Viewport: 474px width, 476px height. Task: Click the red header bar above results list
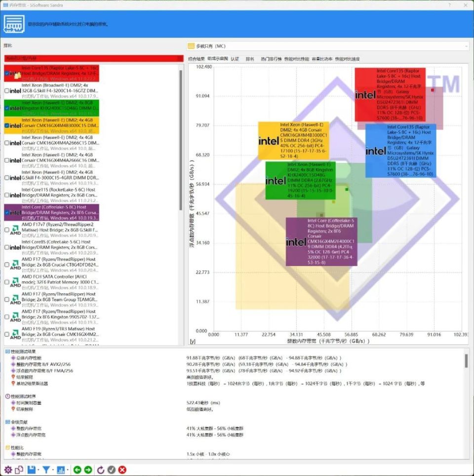click(x=93, y=58)
